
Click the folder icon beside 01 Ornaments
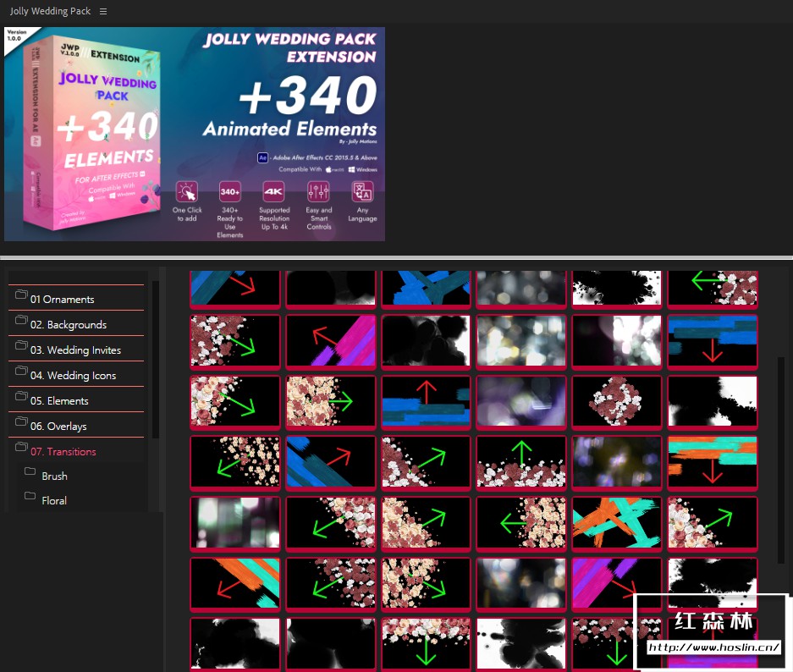coord(21,295)
